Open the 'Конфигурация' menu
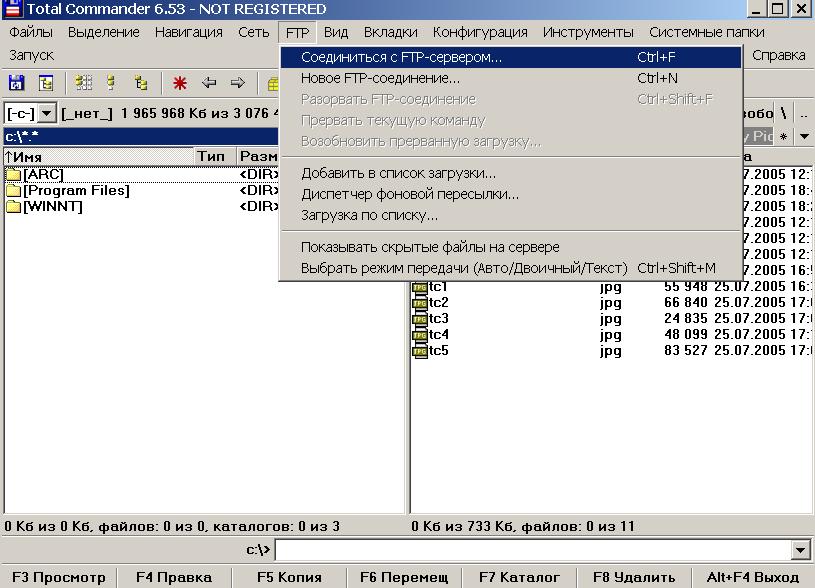This screenshot has width=815, height=588. tap(480, 32)
